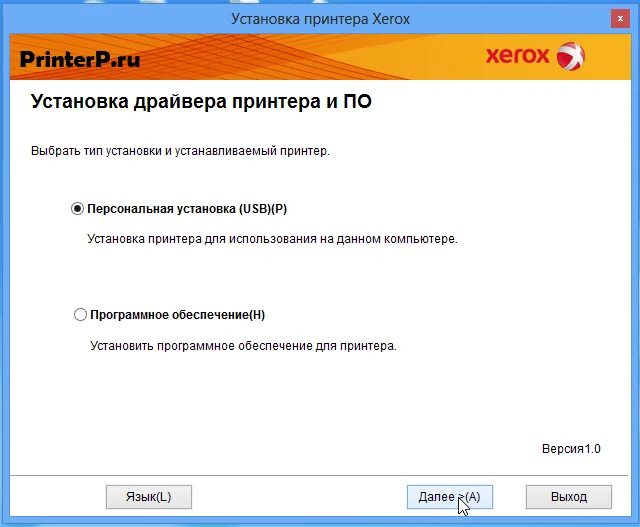Click the Версия1.0 version text

click(x=571, y=449)
